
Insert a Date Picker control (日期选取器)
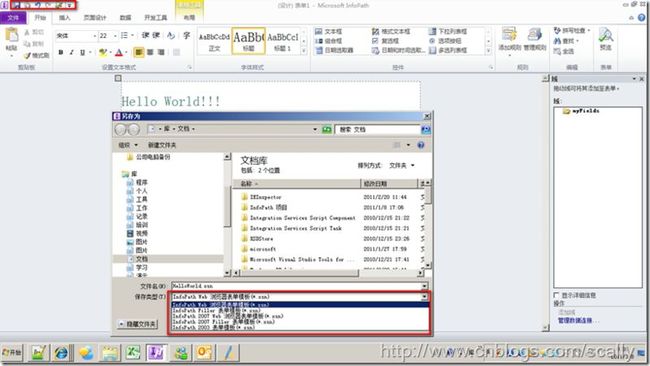click(334, 51)
